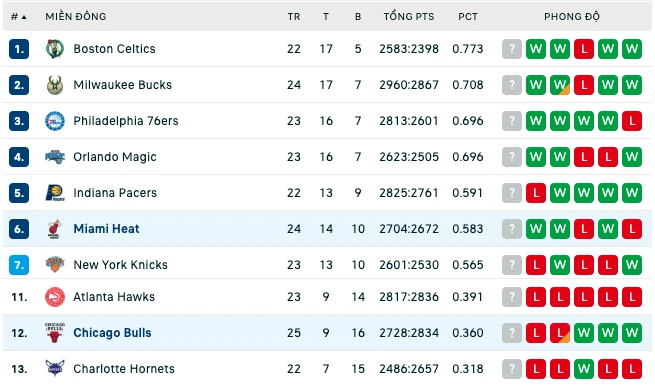Open the Miami Heat team link
Viewport: 655px width, 386px height.
pyautogui.click(x=106, y=229)
